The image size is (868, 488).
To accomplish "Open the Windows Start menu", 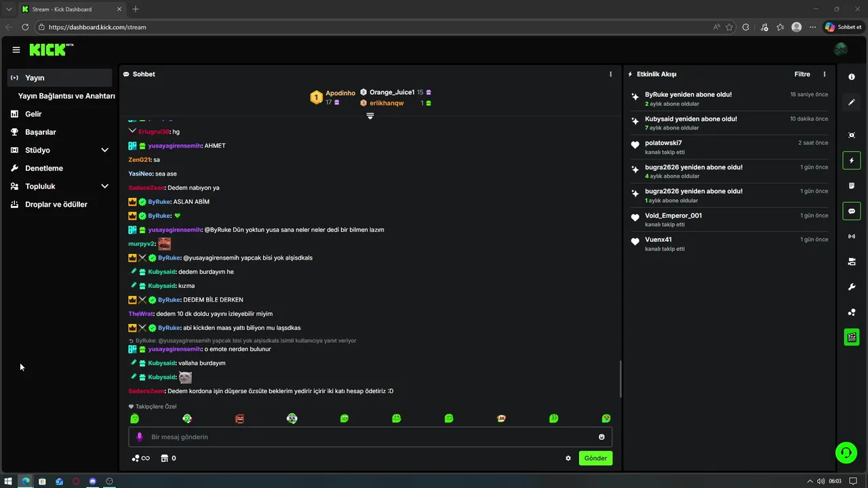I will 8,481.
